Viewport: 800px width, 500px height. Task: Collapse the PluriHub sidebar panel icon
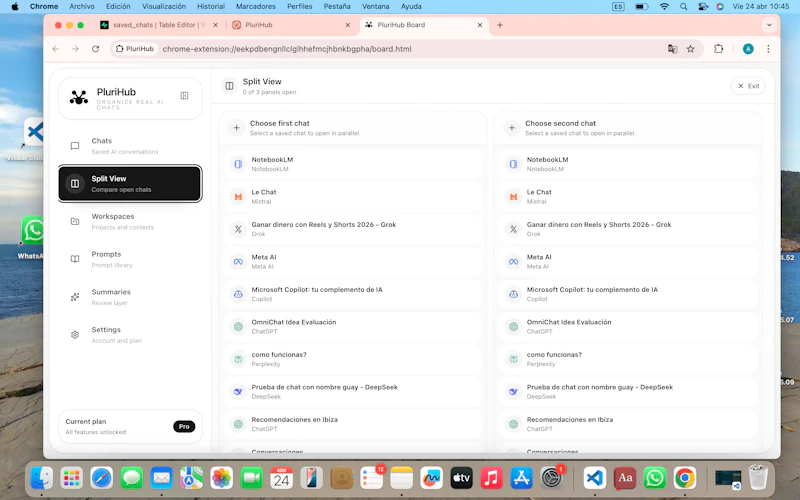click(x=184, y=96)
